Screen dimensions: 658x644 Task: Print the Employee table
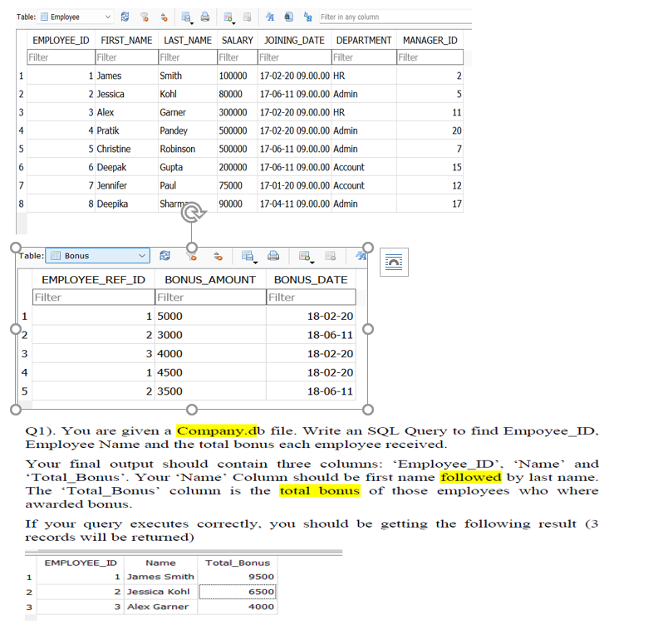[204, 17]
